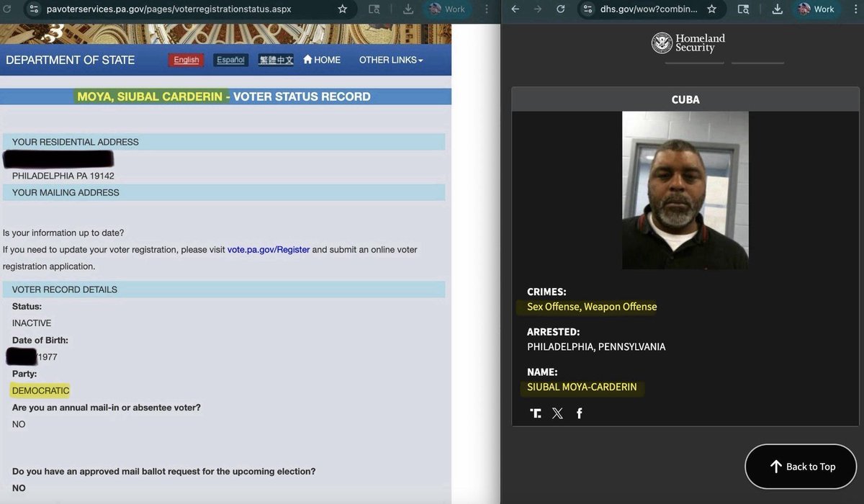The image size is (864, 504).
Task: Go back in the DHS browser window
Action: tap(515, 9)
